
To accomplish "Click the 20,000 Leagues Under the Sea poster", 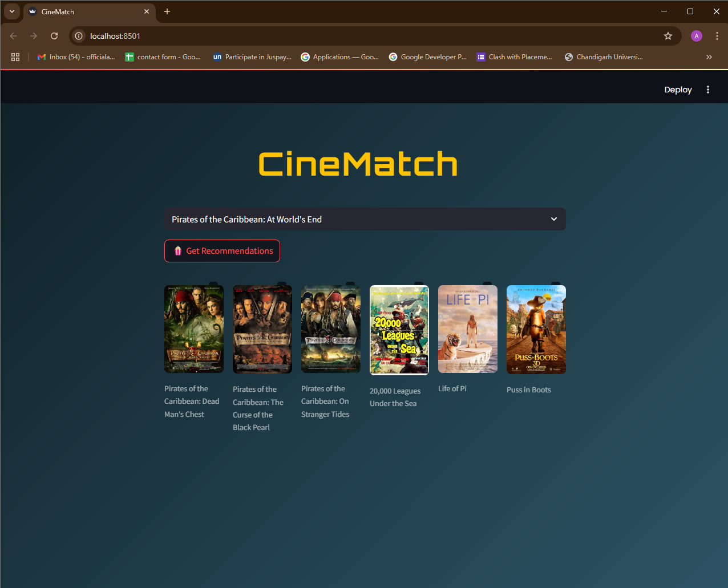I will pos(399,330).
